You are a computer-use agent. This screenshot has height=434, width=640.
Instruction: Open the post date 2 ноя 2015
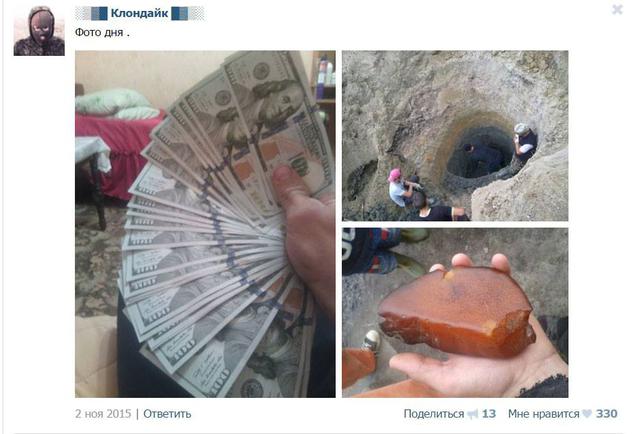[x=103, y=414]
